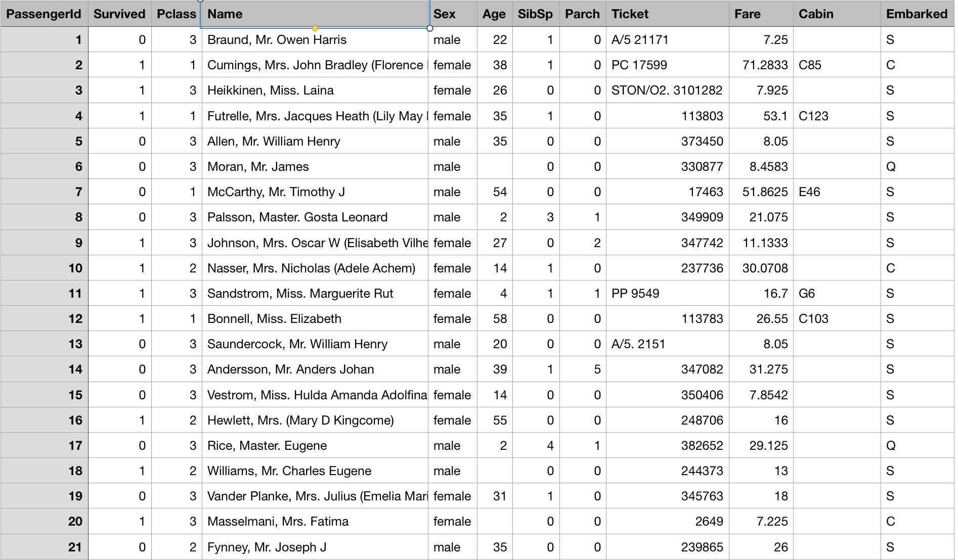Image resolution: width=958 pixels, height=560 pixels.
Task: Click Saundercock, Mr. William Henry cell
Action: coord(315,344)
